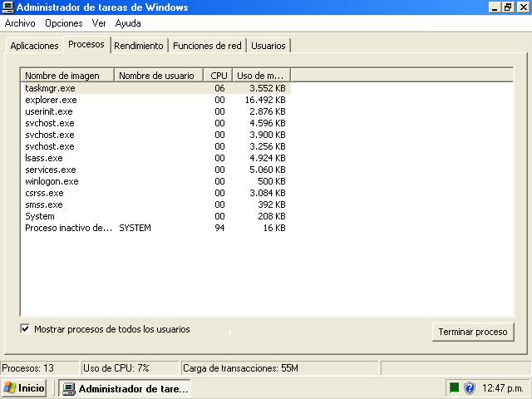The height and width of the screenshot is (399, 532).
Task: Select the lsass.exe process
Action: (155, 158)
